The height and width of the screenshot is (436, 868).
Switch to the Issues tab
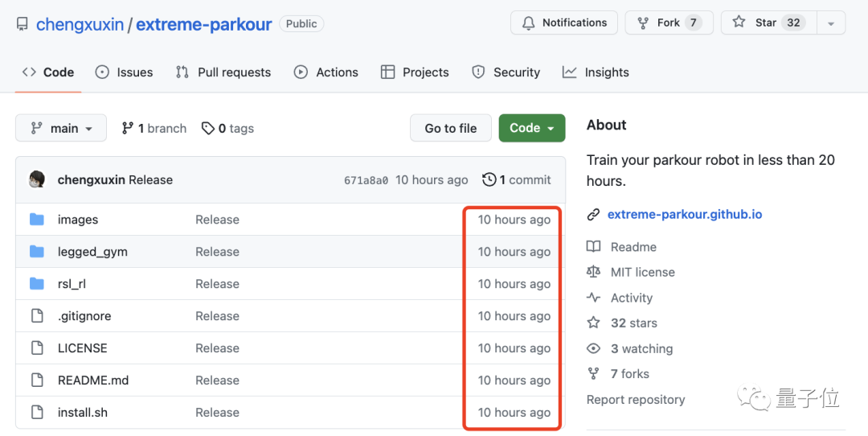(x=125, y=72)
